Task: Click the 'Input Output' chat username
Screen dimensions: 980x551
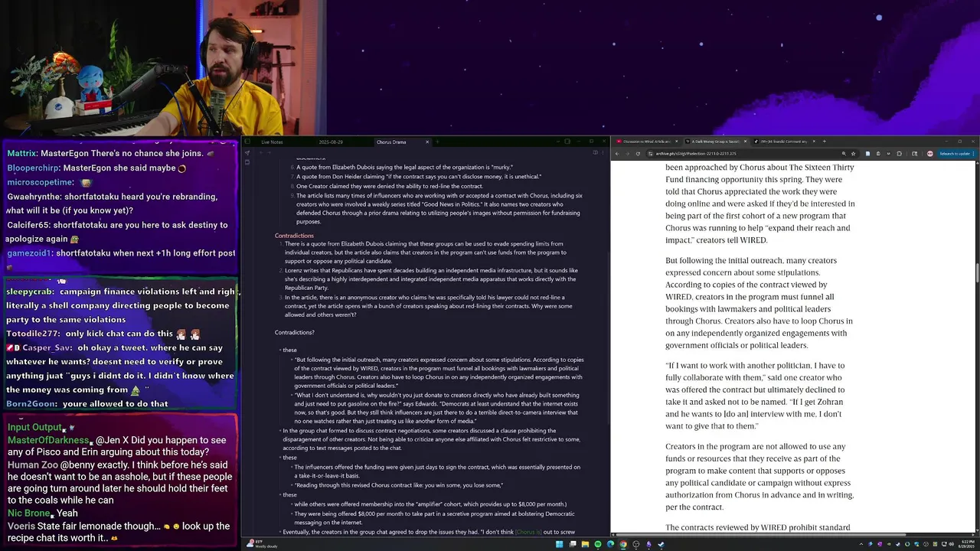Action: [34, 427]
